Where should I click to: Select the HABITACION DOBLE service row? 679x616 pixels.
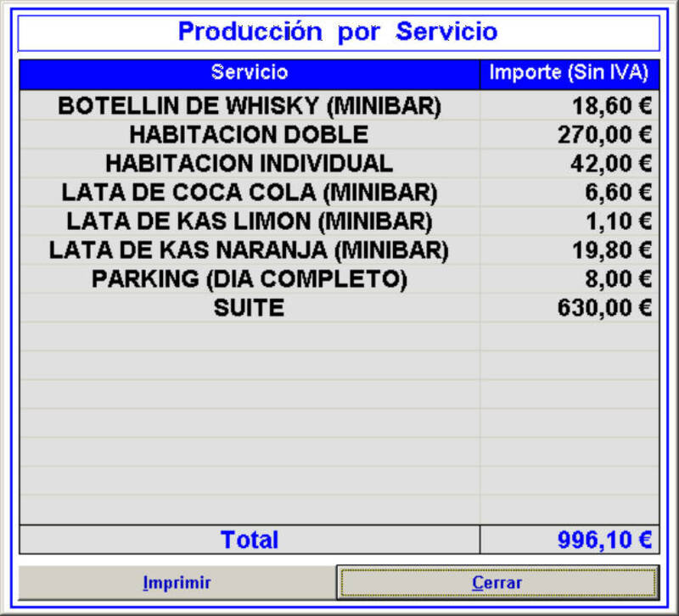click(249, 135)
